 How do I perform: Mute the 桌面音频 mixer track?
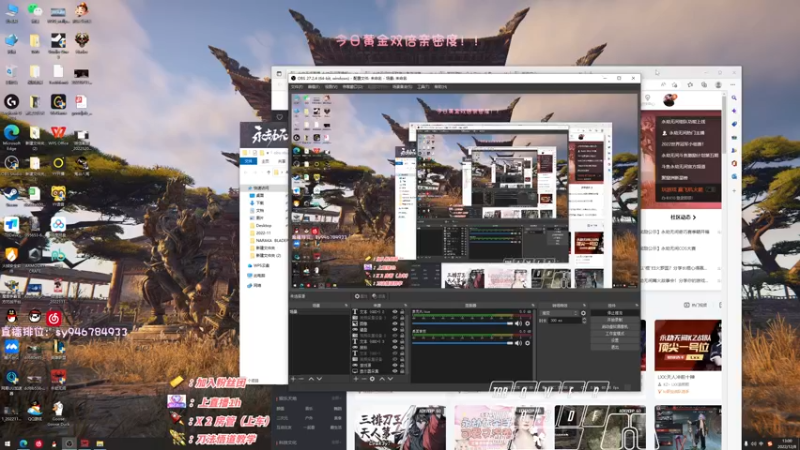pyautogui.click(x=518, y=343)
